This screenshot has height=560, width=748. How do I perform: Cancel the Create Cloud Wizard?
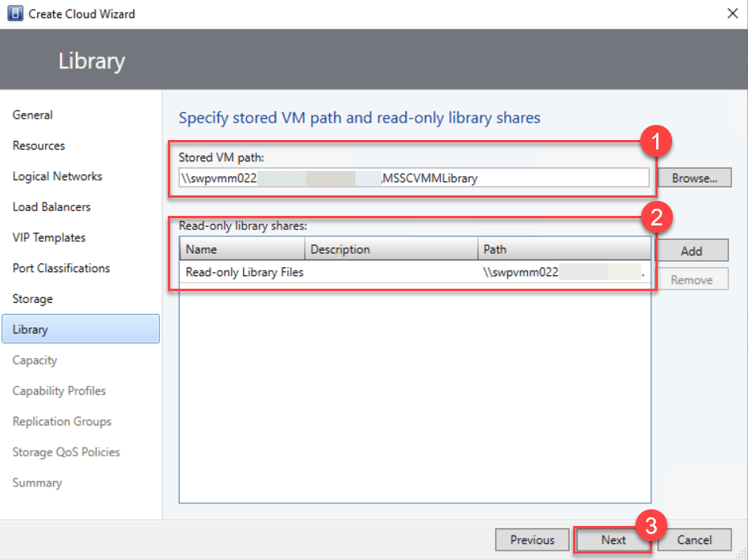point(694,540)
